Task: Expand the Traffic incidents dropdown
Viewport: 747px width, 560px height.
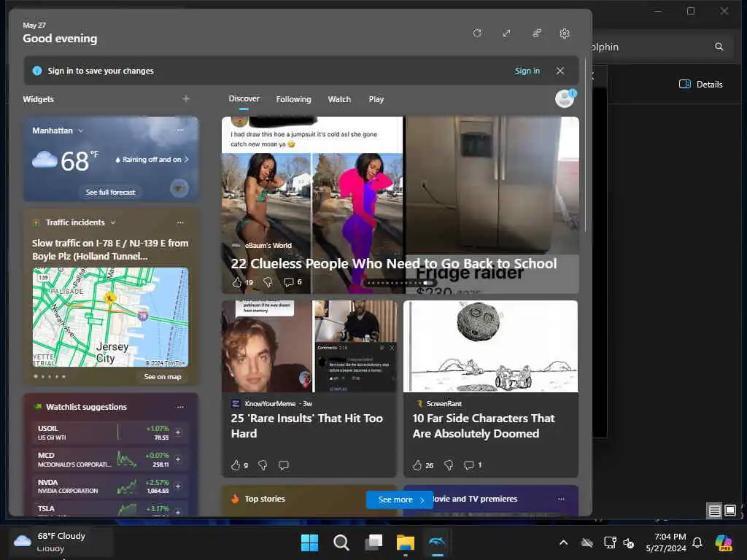Action: coord(113,222)
